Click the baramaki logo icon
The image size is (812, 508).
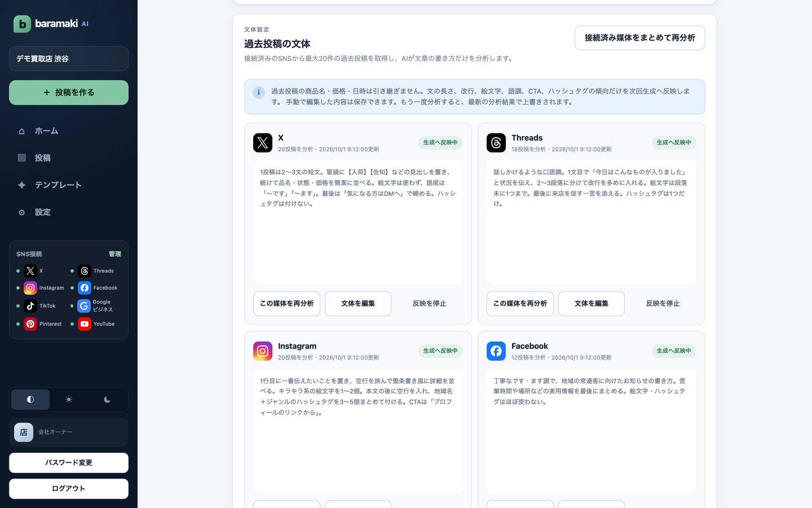pos(22,24)
